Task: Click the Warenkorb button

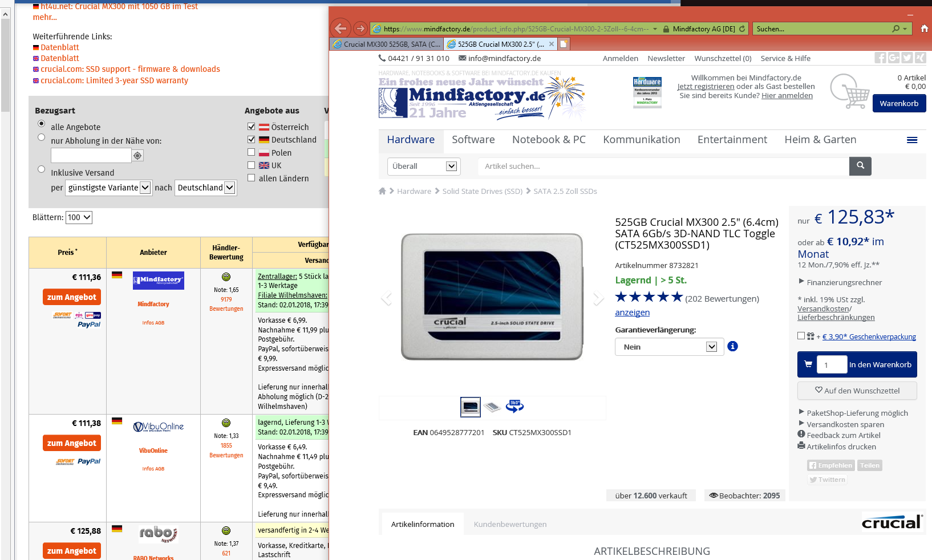Action: (899, 103)
